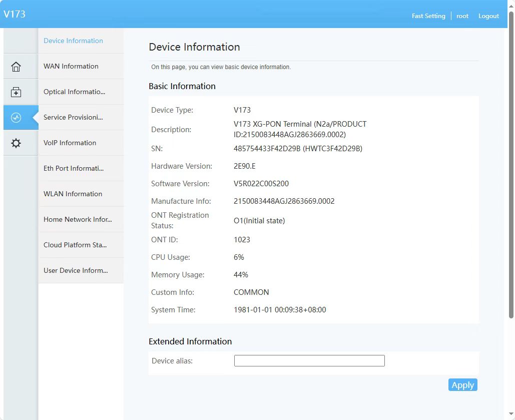Open Home Network Information item
The width and height of the screenshot is (515, 420).
[78, 219]
